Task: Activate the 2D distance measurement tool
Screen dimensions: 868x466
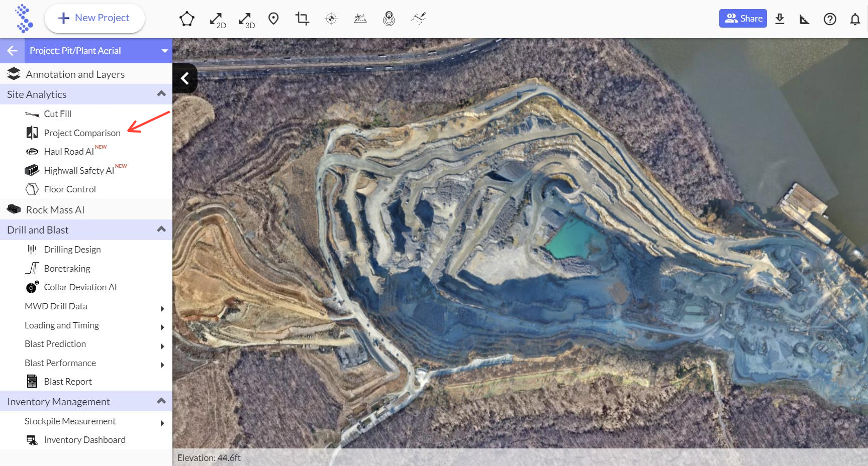Action: pyautogui.click(x=217, y=20)
